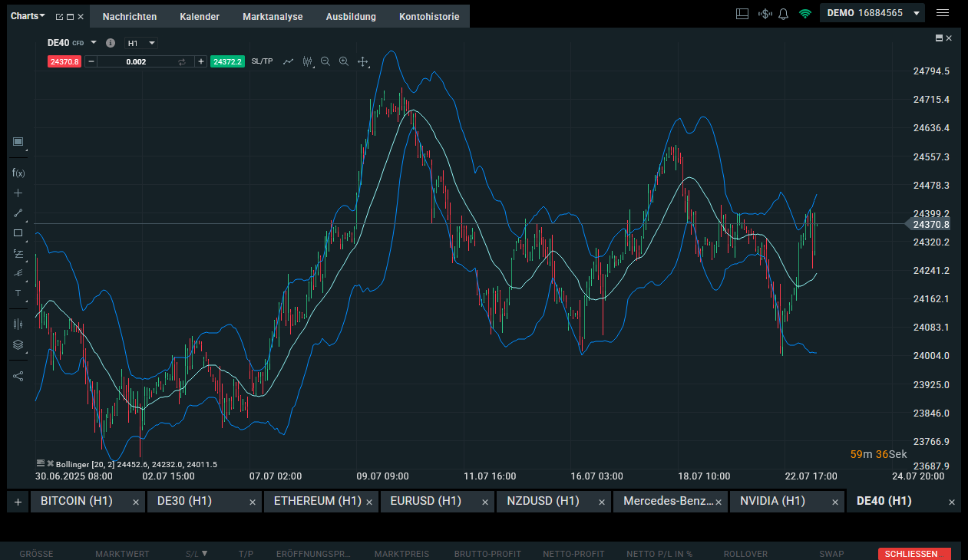The width and height of the screenshot is (968, 560).
Task: Switch to the Marktanalyse tab
Action: [x=273, y=17]
